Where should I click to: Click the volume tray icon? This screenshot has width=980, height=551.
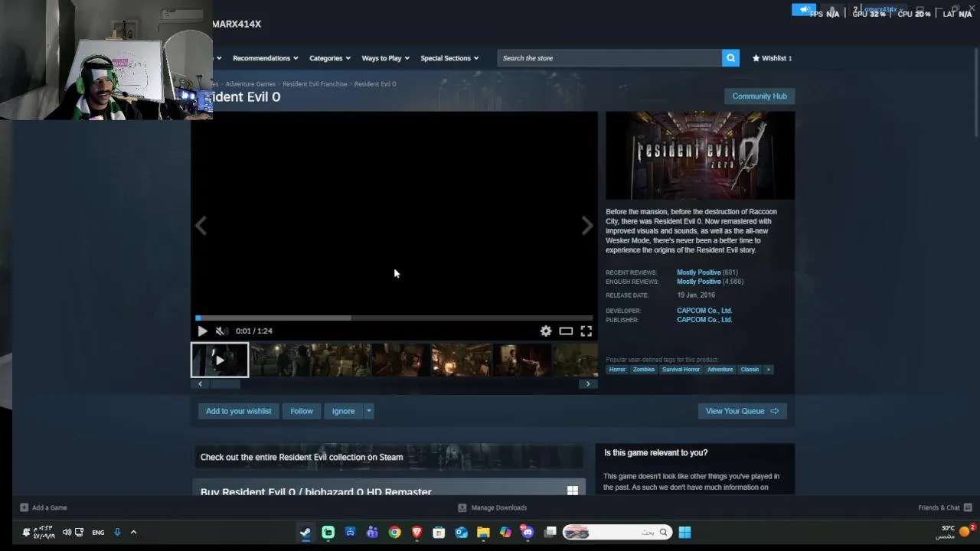[x=67, y=533]
